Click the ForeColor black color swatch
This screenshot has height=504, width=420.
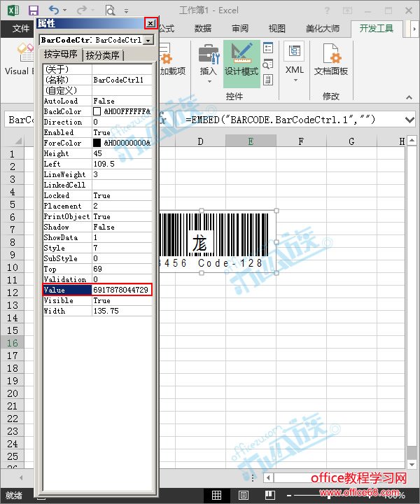(x=97, y=143)
